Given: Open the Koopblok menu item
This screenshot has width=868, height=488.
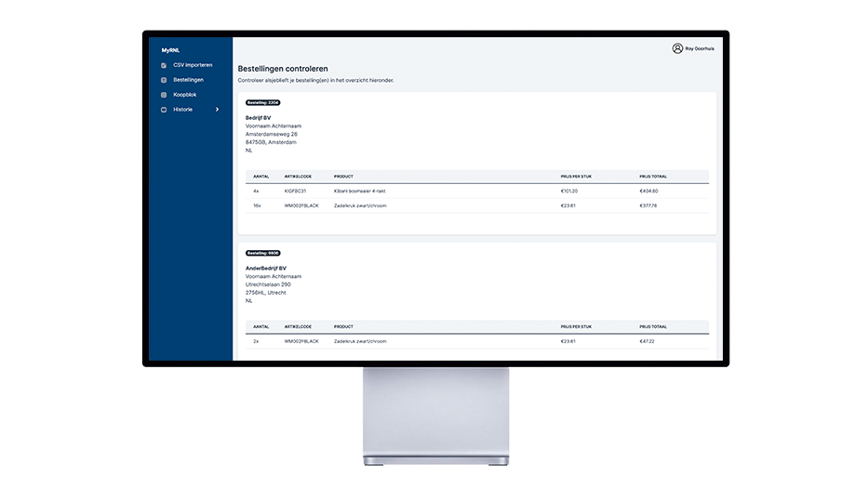Looking at the screenshot, I should pos(185,95).
